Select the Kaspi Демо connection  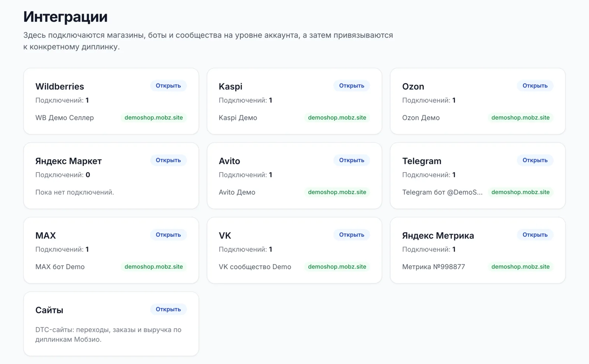[x=238, y=118]
